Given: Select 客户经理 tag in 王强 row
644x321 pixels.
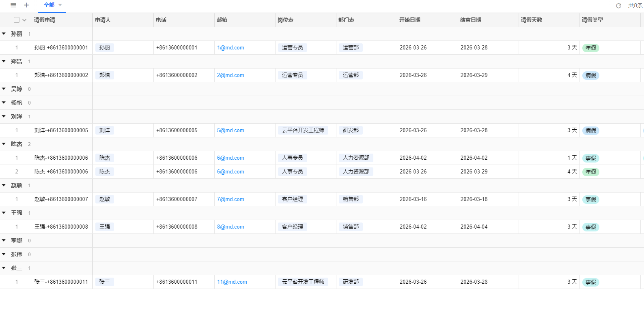Looking at the screenshot, I should (x=293, y=227).
